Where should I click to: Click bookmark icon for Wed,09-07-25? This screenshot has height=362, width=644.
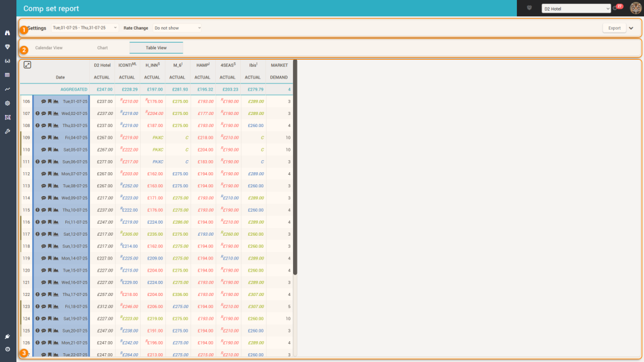point(50,198)
